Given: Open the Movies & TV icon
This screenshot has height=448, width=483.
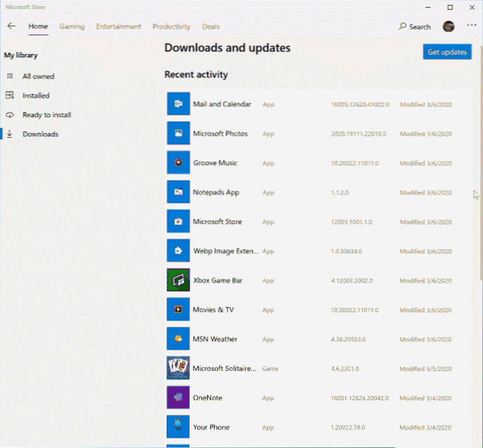Looking at the screenshot, I should (178, 310).
